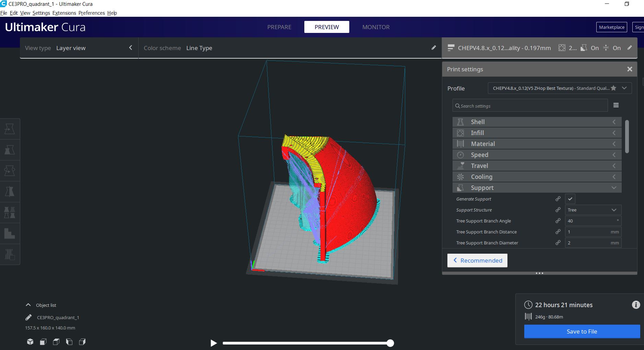Screen dimensions: 644x350
Task: Open the Help menu
Action: [x=112, y=13]
